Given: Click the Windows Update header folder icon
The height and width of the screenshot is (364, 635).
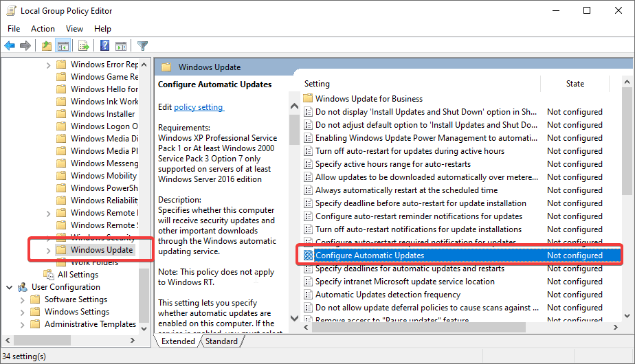Looking at the screenshot, I should pos(166,67).
